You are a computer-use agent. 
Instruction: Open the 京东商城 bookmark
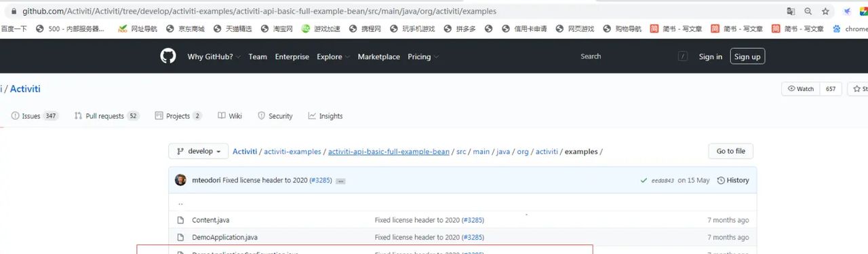coord(185,29)
